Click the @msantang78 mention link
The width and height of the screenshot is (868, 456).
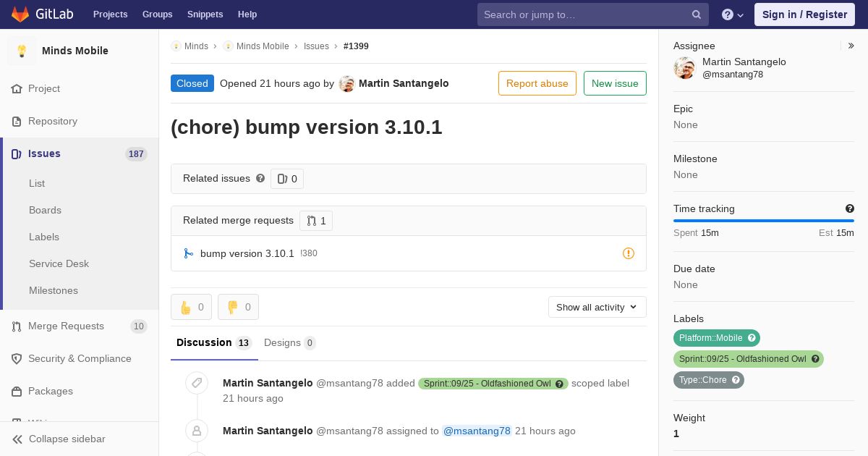tap(477, 431)
